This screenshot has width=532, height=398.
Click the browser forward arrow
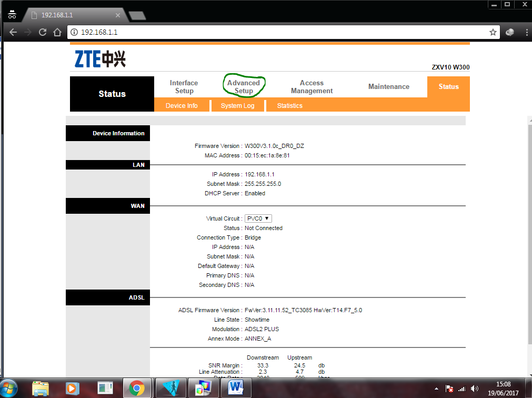pos(27,32)
